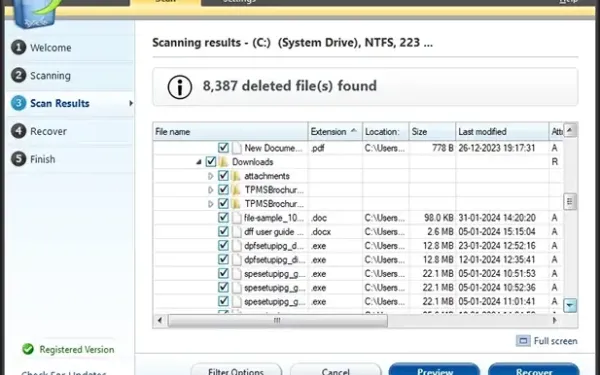
Task: Click file icon of spesetupipg modified 10:51:53
Action: pyautogui.click(x=237, y=274)
